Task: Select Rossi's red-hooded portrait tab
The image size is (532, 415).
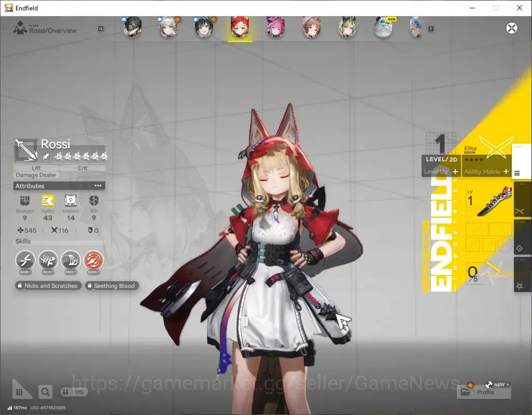Action: (x=240, y=27)
